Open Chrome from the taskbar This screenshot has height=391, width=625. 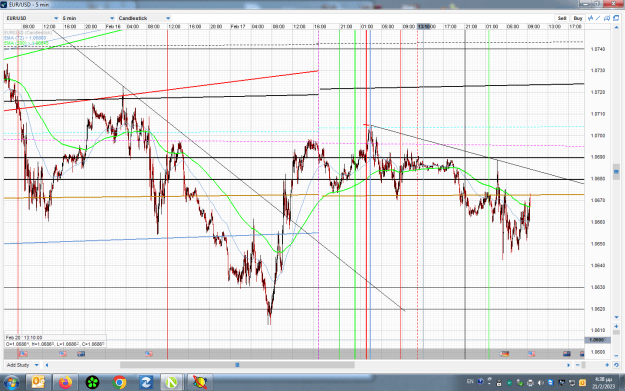(119, 382)
